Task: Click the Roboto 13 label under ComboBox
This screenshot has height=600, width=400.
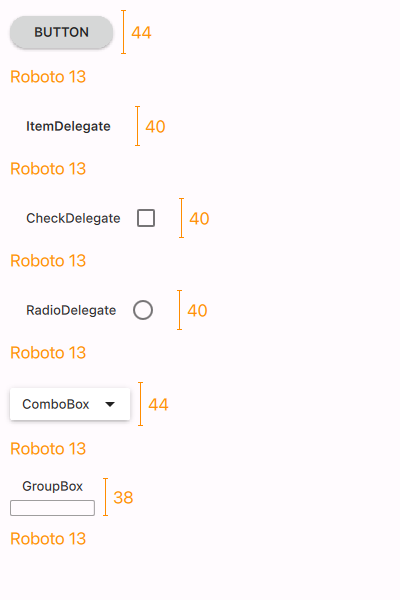Action: point(48,449)
